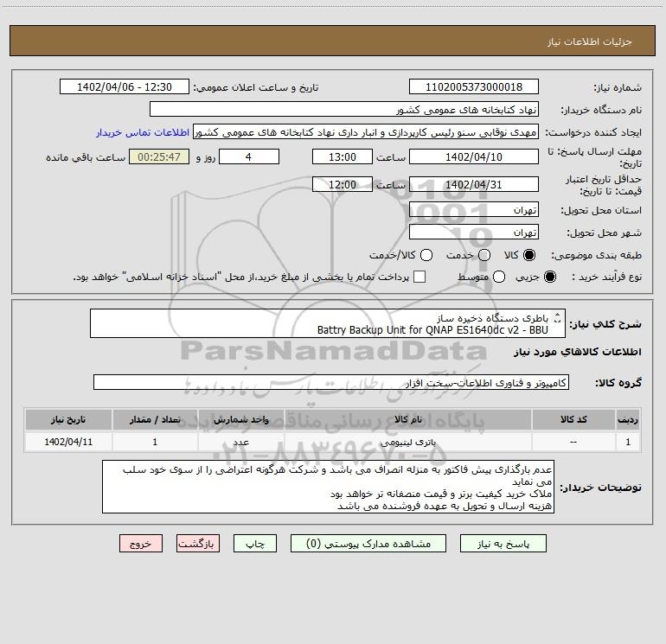Click the استان محل تحویل field تهران
Screen dimensions: 666x644
coord(474,210)
